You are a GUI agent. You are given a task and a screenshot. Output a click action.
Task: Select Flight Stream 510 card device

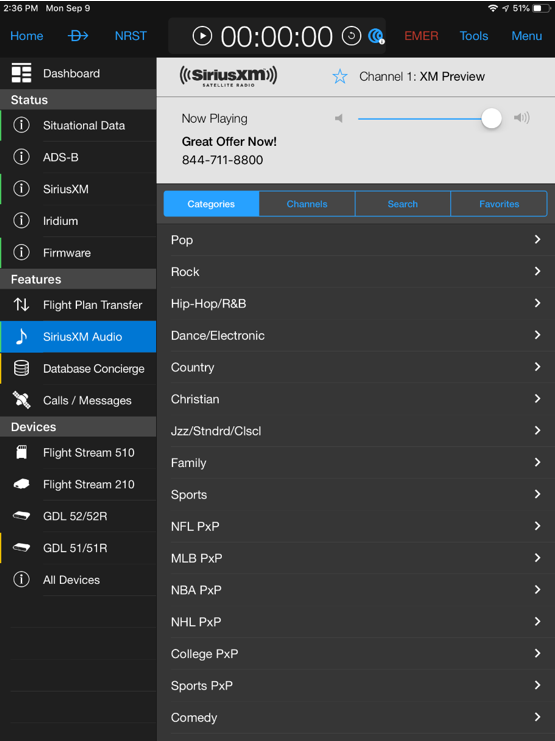coord(21,452)
